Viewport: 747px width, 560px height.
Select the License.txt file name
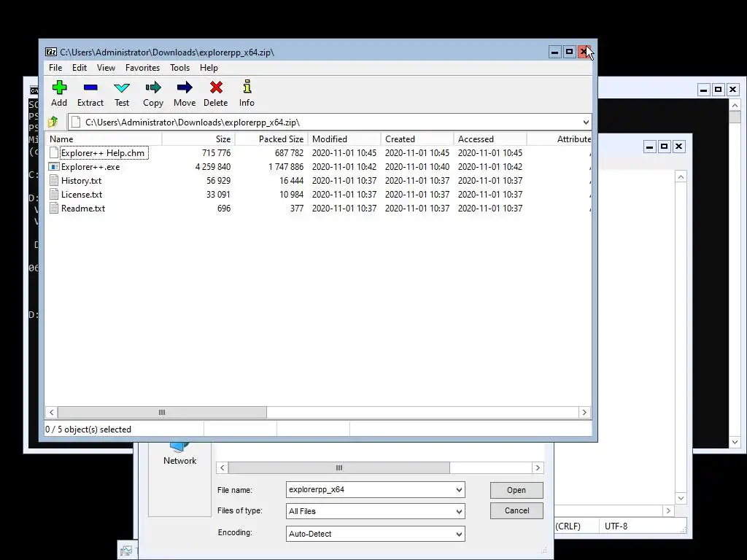pos(82,194)
